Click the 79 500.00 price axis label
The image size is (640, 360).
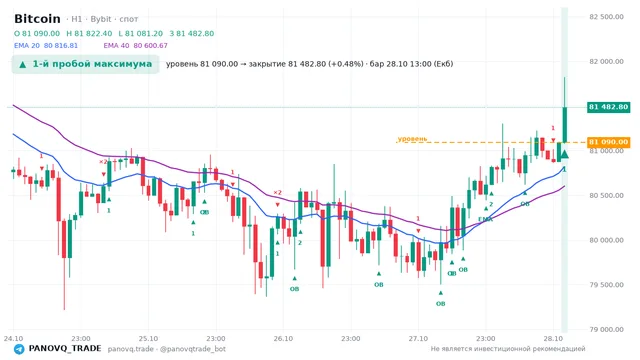pyautogui.click(x=607, y=285)
